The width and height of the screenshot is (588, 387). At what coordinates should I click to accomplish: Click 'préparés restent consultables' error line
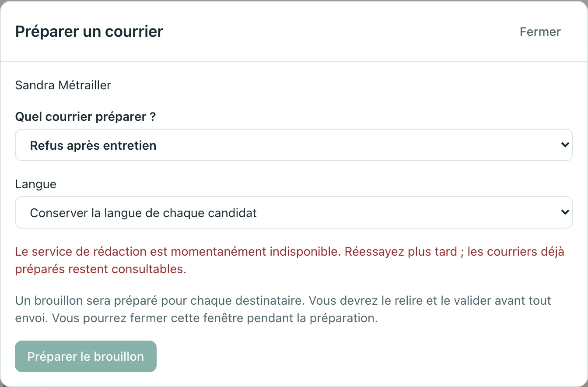101,269
